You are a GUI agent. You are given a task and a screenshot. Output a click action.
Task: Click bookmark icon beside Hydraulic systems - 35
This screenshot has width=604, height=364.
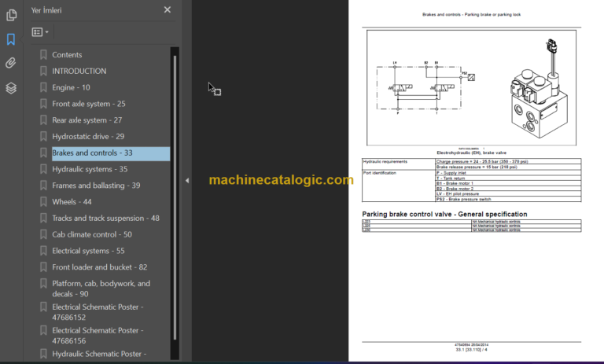43,169
